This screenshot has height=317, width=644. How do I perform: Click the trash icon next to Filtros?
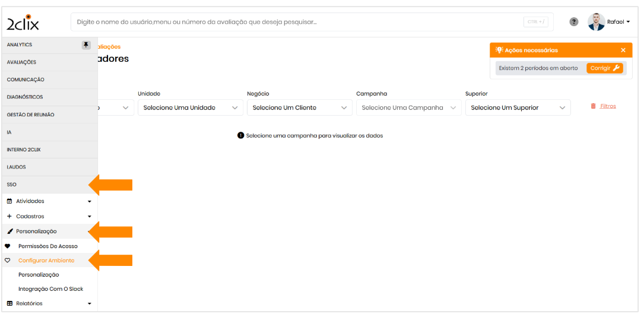(593, 106)
